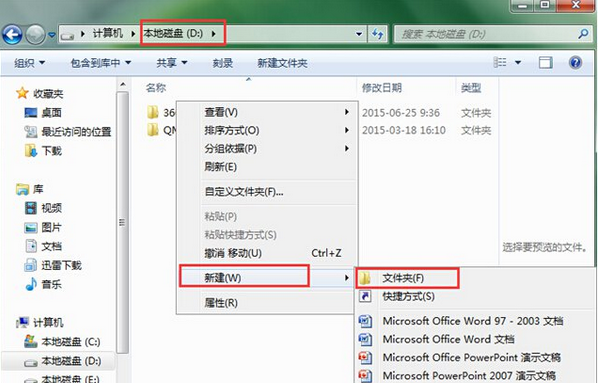This screenshot has height=383, width=605.
Task: Open 下载 in the favorites list
Action: (x=43, y=151)
